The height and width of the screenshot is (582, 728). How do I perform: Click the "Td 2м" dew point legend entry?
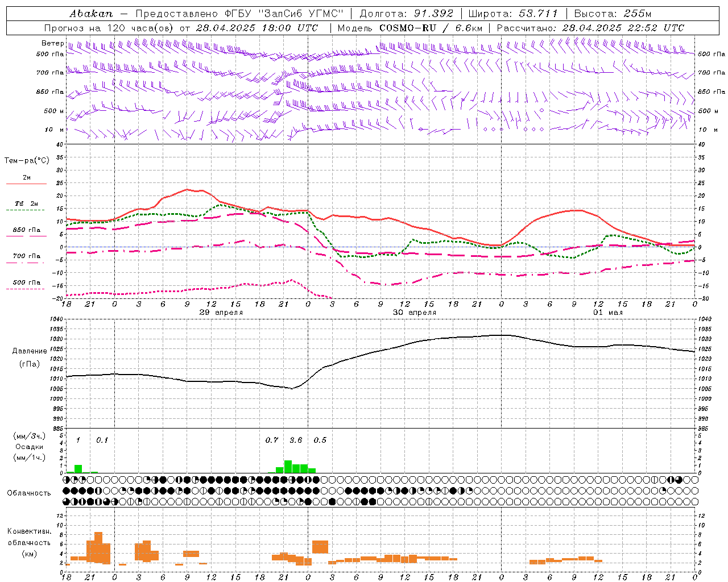pos(27,203)
